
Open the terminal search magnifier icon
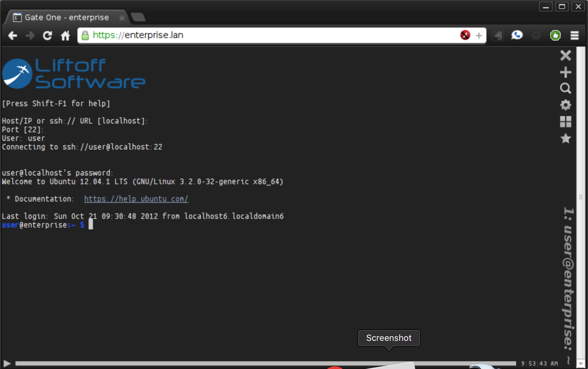[565, 89]
